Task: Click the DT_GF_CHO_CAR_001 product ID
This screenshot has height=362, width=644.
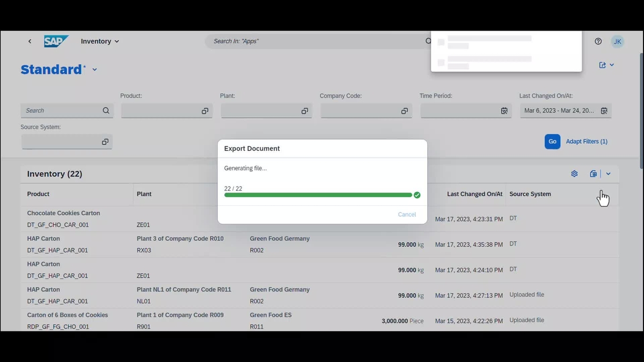Action: 57,225
